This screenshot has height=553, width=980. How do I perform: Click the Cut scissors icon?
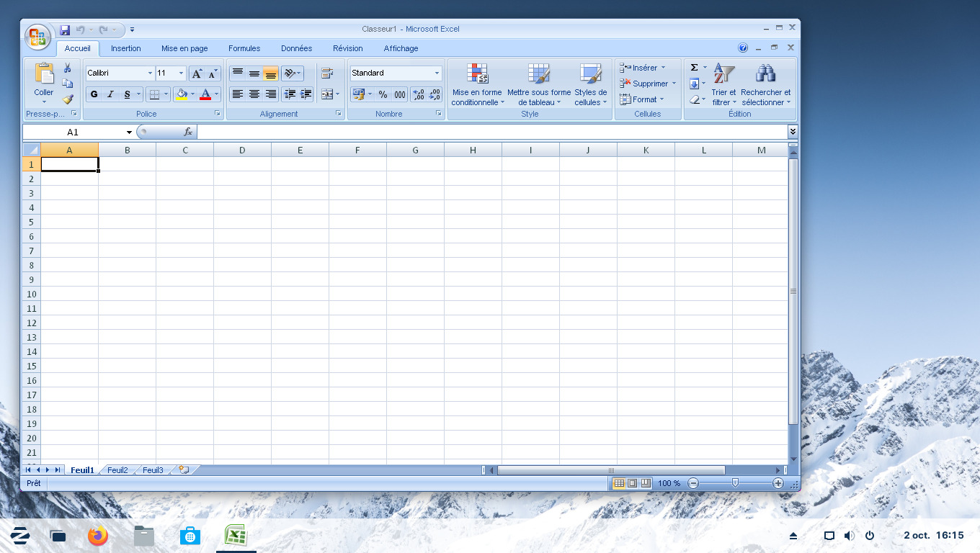(x=68, y=68)
